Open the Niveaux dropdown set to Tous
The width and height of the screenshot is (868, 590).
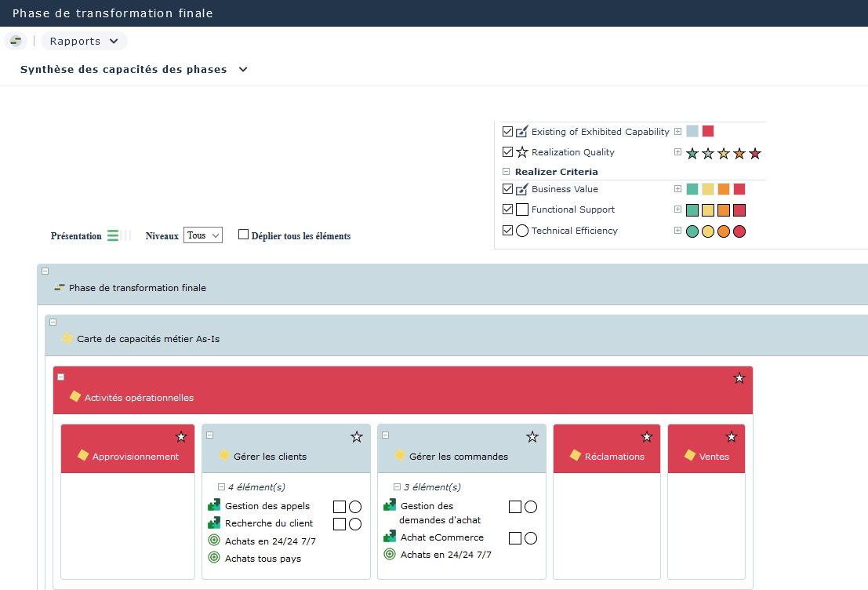coord(203,235)
